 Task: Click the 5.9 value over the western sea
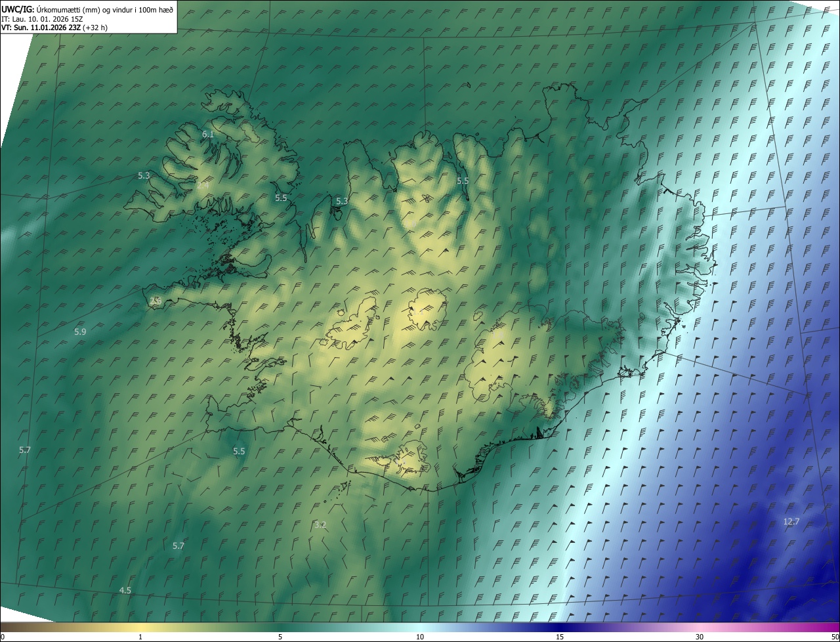pyautogui.click(x=80, y=332)
